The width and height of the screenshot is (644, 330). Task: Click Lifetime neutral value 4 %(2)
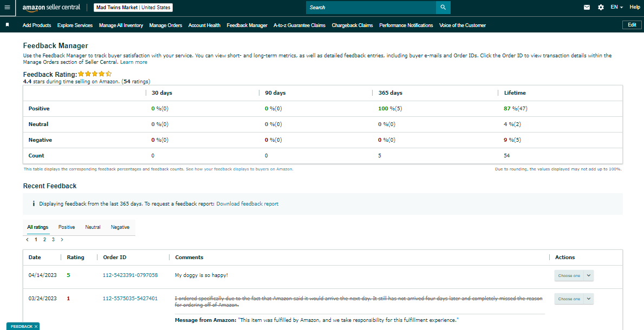click(x=513, y=124)
